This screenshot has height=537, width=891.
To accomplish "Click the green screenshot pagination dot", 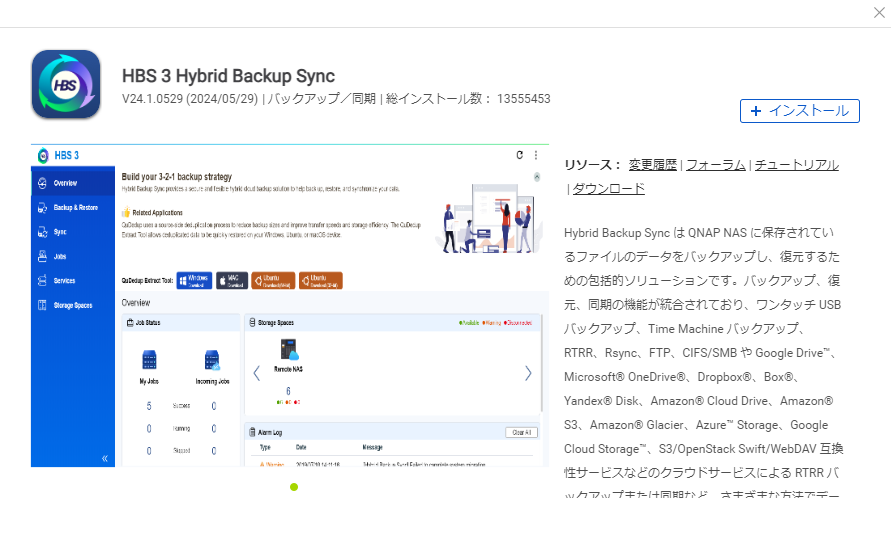I will [294, 487].
